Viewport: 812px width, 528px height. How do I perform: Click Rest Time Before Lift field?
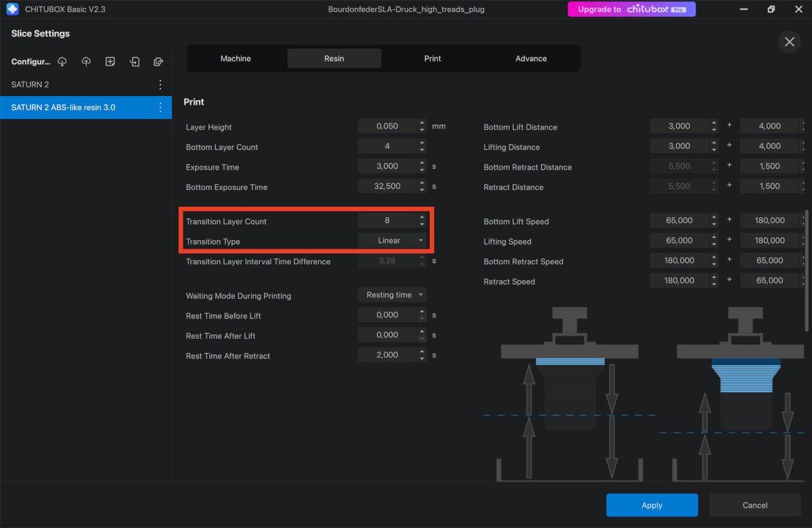click(388, 314)
